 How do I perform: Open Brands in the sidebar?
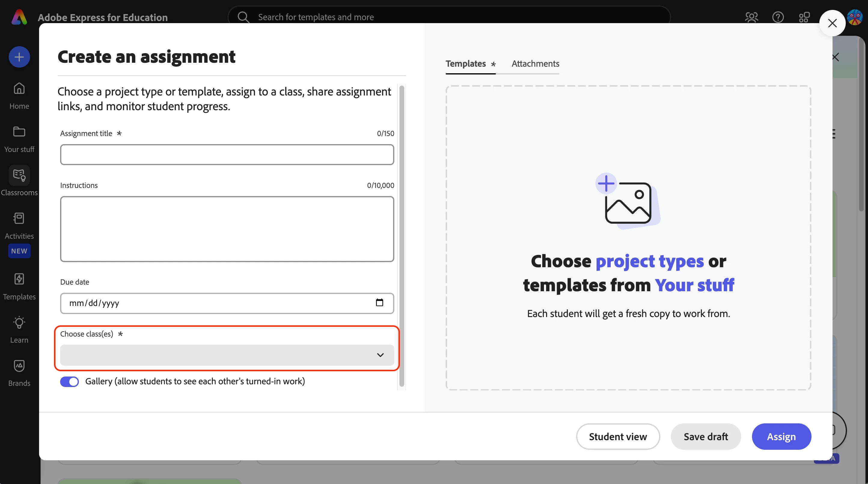click(x=19, y=373)
